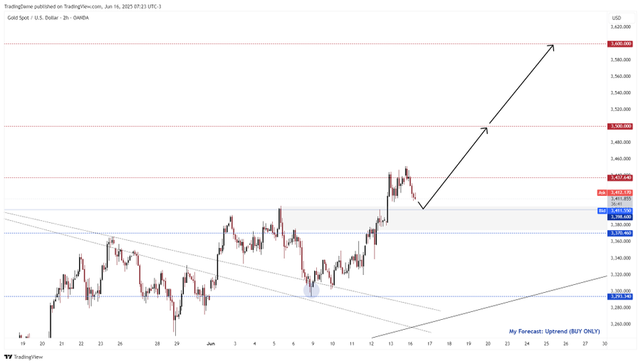This screenshot has width=641, height=364.
Task: Click date label 29 on the time axis
Action: [176, 344]
